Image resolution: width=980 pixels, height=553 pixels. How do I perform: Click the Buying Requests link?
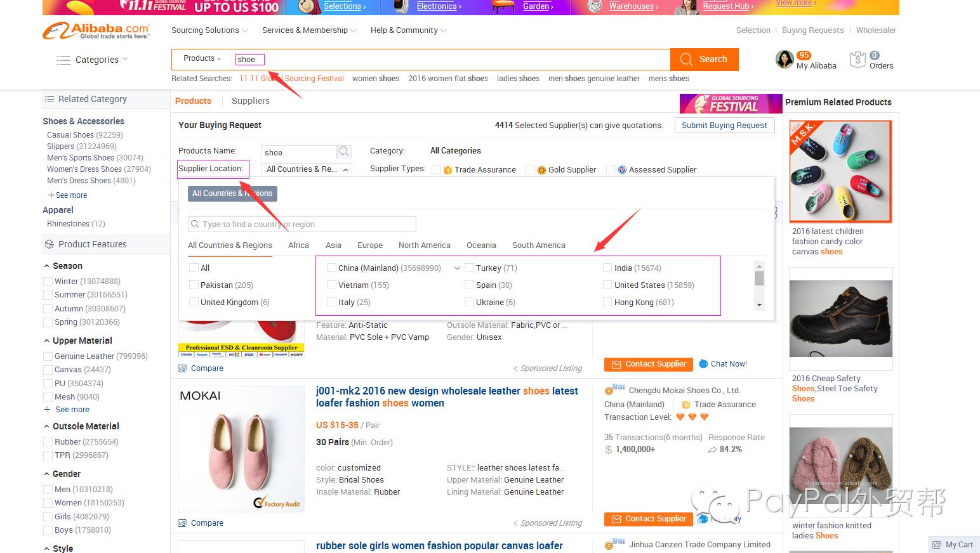pos(813,30)
